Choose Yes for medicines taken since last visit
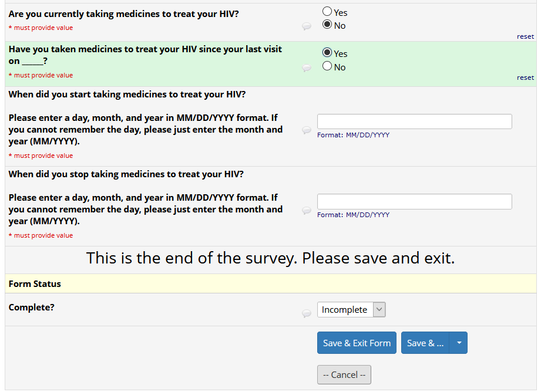The image size is (541, 392). (327, 53)
